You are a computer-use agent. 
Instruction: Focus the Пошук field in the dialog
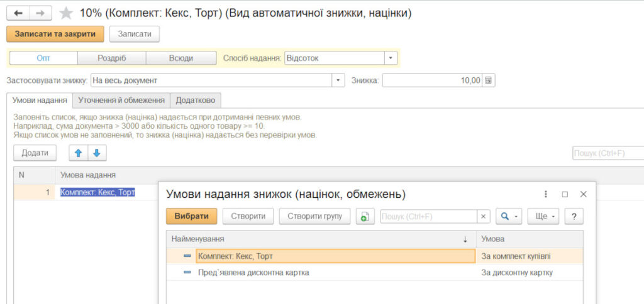pyautogui.click(x=429, y=217)
